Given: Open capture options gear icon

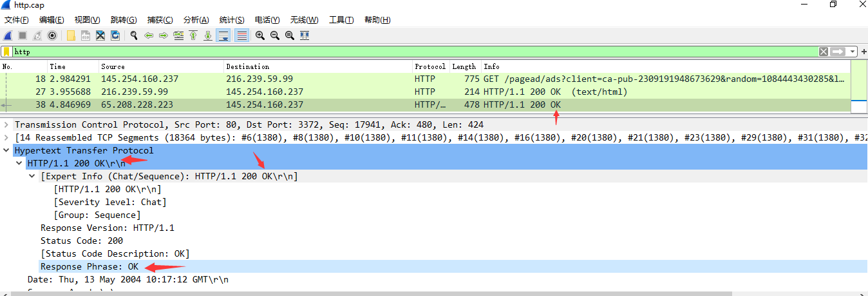Looking at the screenshot, I should (52, 35).
